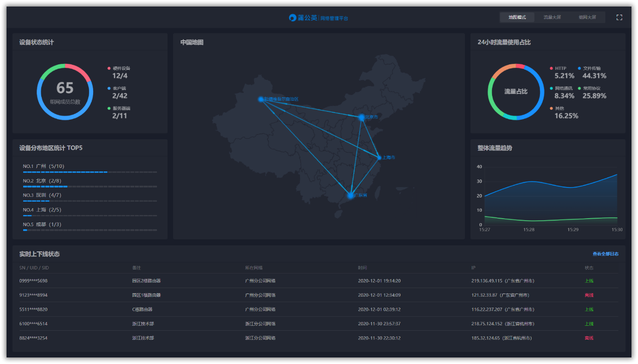Open the 查看全部日志 link
Image resolution: width=638 pixels, height=364 pixels.
605,254
